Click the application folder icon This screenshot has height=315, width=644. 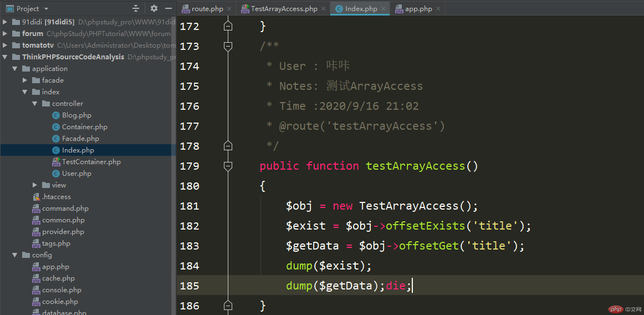26,69
